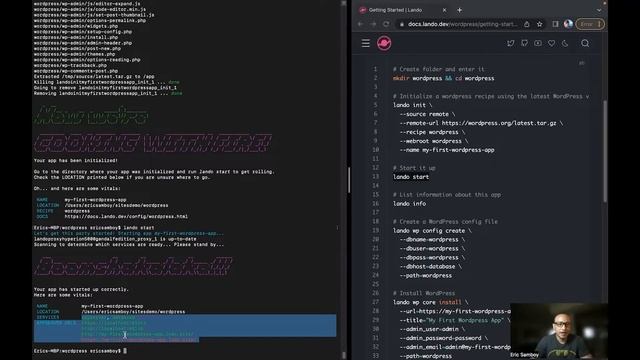The width and height of the screenshot is (640, 360).
Task: Go forward in the browser
Action: [x=373, y=24]
